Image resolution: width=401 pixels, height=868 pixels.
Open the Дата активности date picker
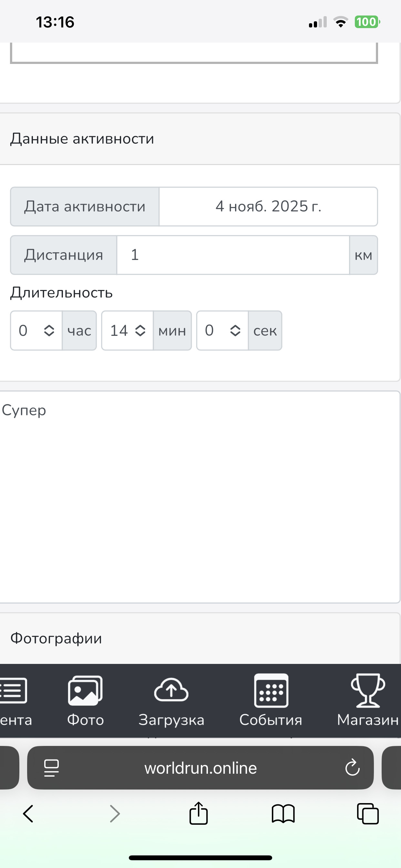(268, 207)
